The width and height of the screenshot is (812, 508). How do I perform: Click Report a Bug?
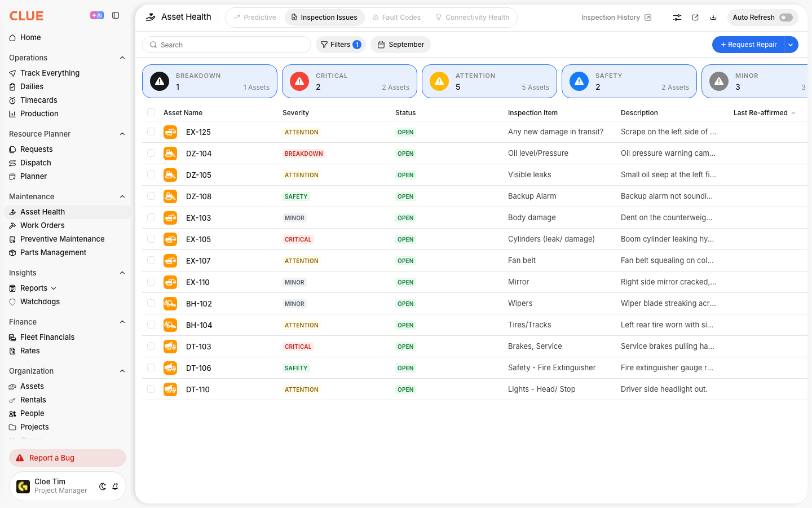pos(68,458)
